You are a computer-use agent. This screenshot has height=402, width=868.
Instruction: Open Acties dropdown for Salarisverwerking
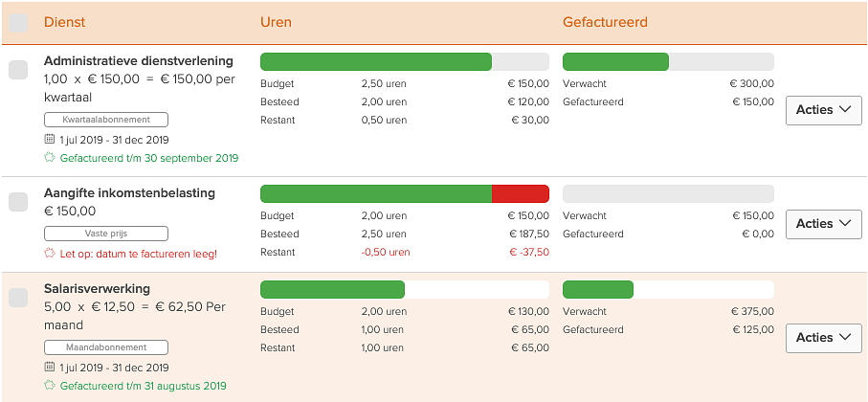tap(823, 338)
